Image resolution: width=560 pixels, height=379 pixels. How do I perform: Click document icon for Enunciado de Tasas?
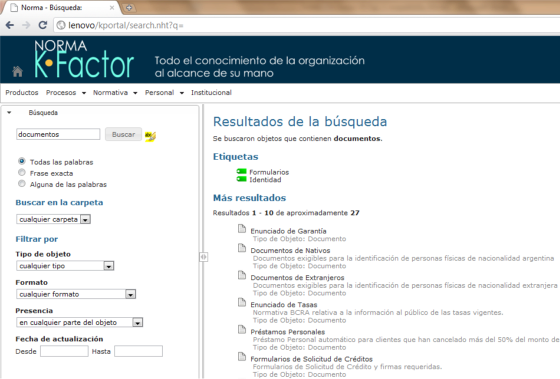pos(242,302)
